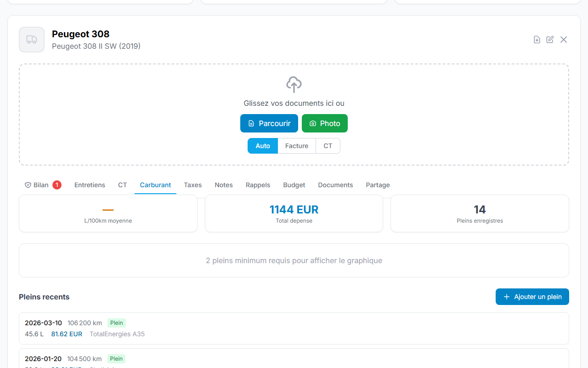The width and height of the screenshot is (588, 368).
Task: Click TotalEnergies A35 station text
Action: point(117,334)
